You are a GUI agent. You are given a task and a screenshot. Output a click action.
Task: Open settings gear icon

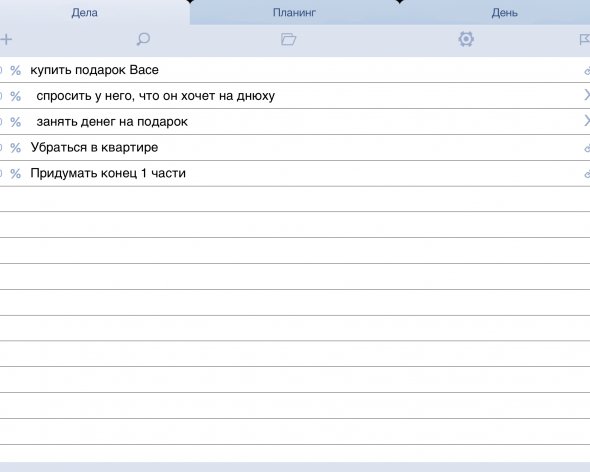point(466,39)
